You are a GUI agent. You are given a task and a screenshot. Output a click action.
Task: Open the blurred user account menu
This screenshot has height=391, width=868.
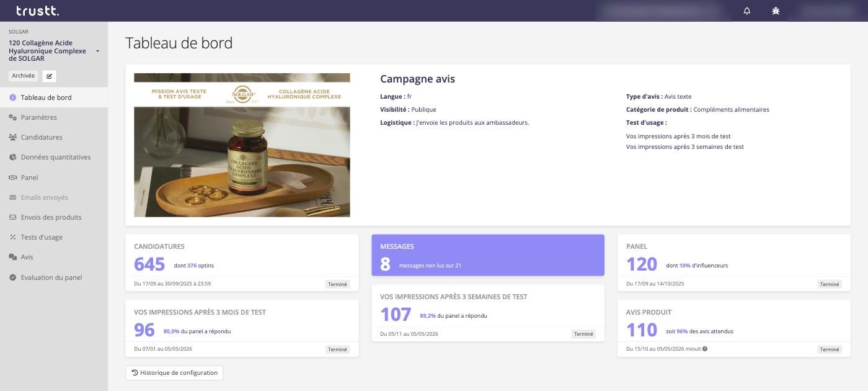828,11
